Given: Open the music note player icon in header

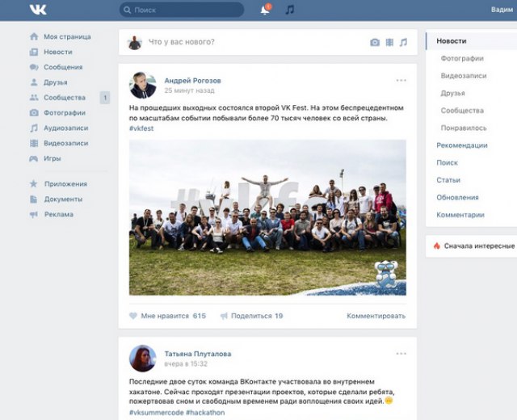Looking at the screenshot, I should click(x=289, y=10).
